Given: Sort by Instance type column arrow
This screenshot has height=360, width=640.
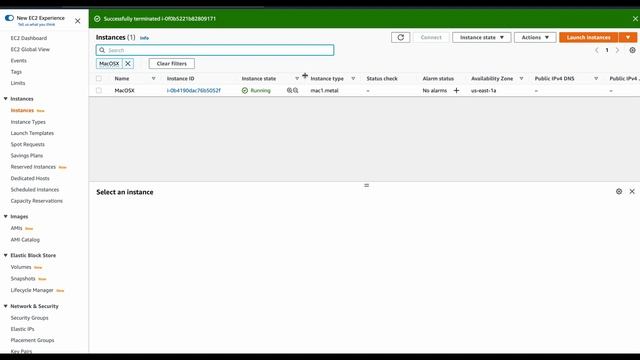Looking at the screenshot, I should (x=353, y=78).
